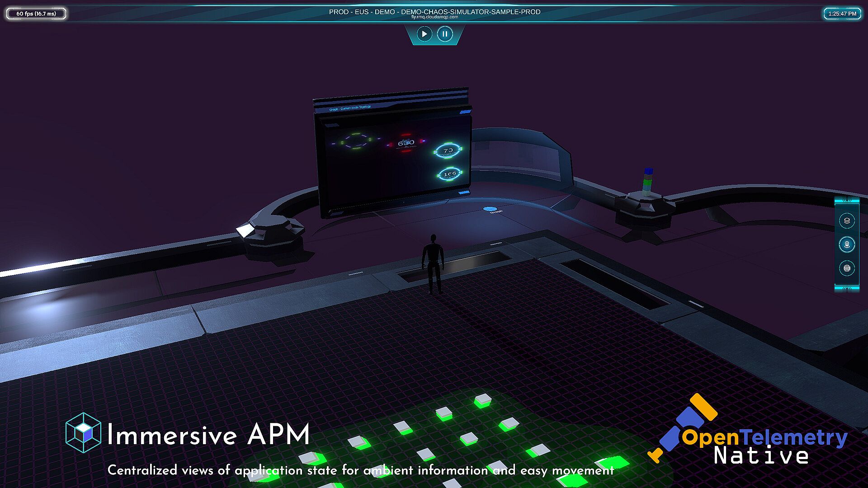Click the 1:25:47 PM clock display
The height and width of the screenshot is (488, 868).
(x=842, y=14)
